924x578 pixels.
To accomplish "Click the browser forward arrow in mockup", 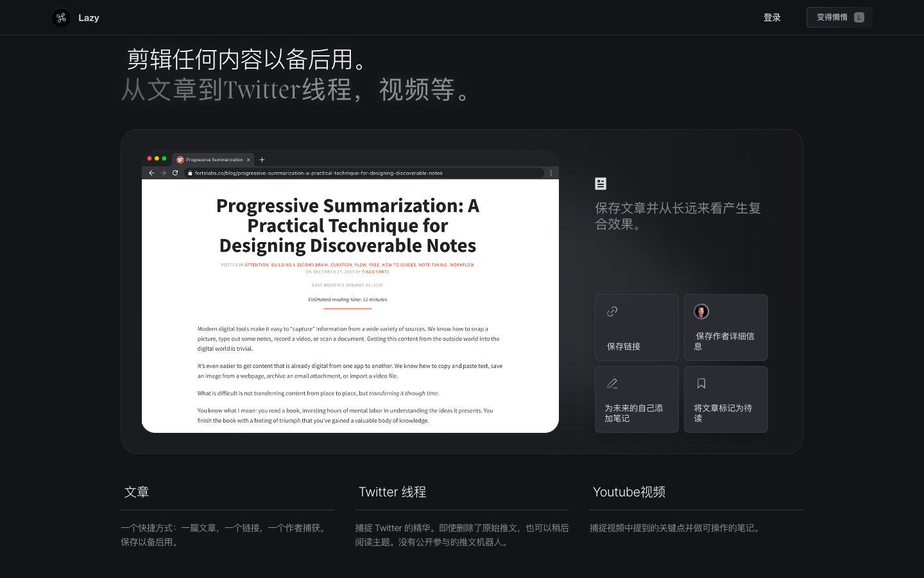I will pyautogui.click(x=164, y=173).
